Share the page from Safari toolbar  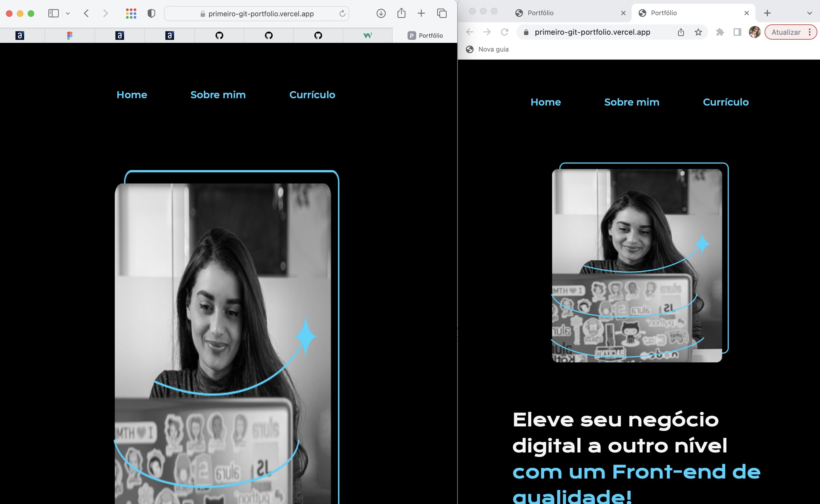[x=401, y=13]
